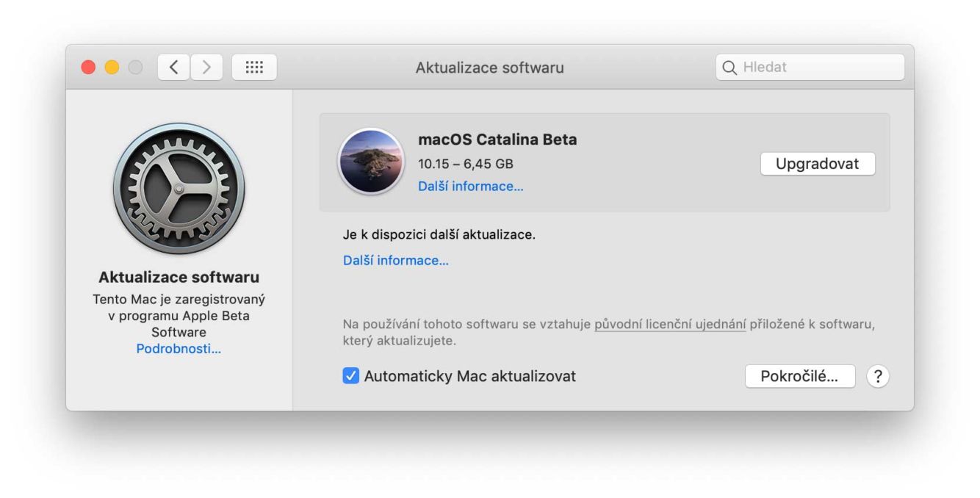The image size is (980, 498).
Task: Close the window with the red button
Action: click(88, 68)
